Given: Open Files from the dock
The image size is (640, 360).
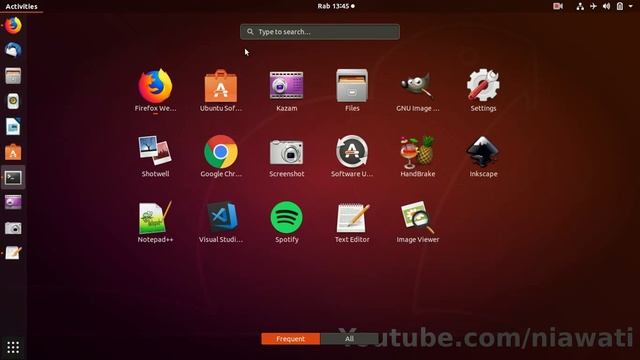Looking at the screenshot, I should (x=13, y=76).
